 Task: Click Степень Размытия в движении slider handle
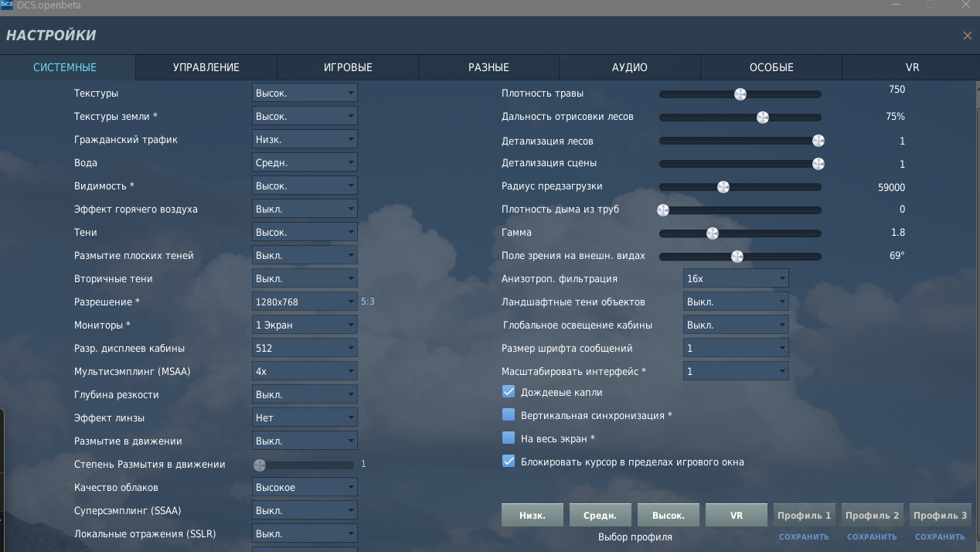pyautogui.click(x=260, y=465)
